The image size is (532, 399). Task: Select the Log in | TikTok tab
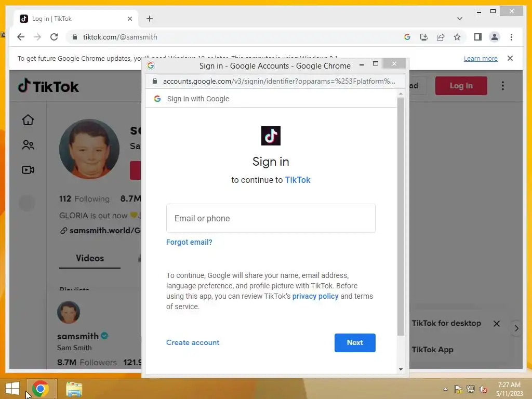(76, 19)
